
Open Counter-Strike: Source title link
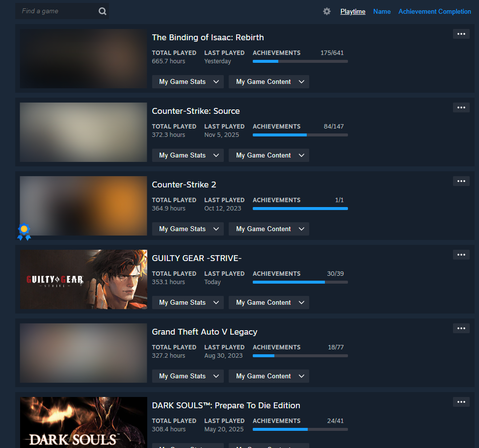click(x=196, y=111)
